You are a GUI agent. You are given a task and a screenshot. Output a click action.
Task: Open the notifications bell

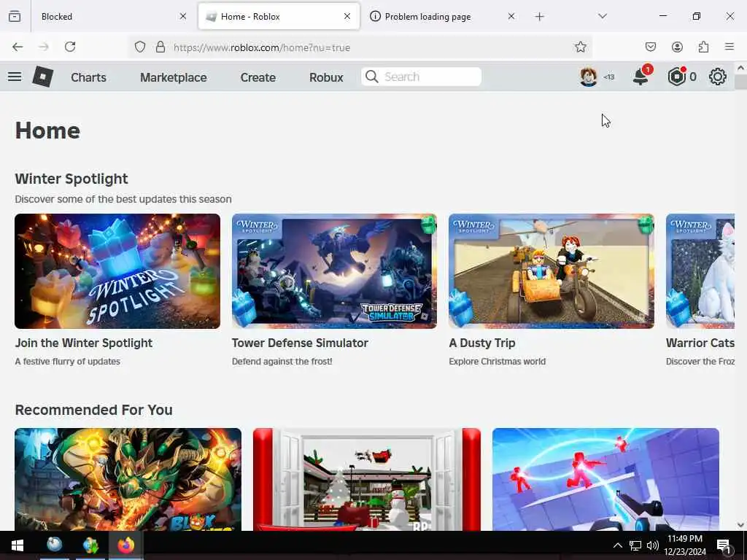coord(640,77)
